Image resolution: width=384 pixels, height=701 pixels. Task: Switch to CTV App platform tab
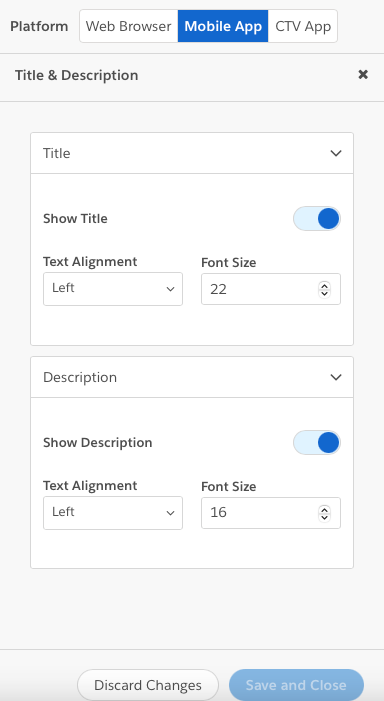(x=303, y=26)
